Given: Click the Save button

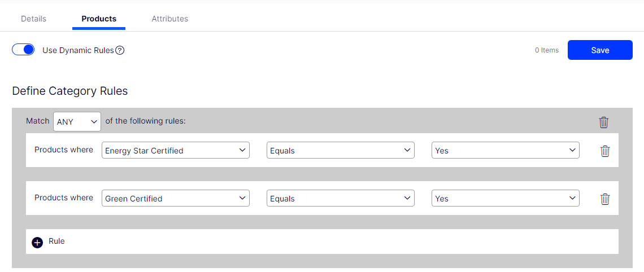Looking at the screenshot, I should click(x=600, y=50).
